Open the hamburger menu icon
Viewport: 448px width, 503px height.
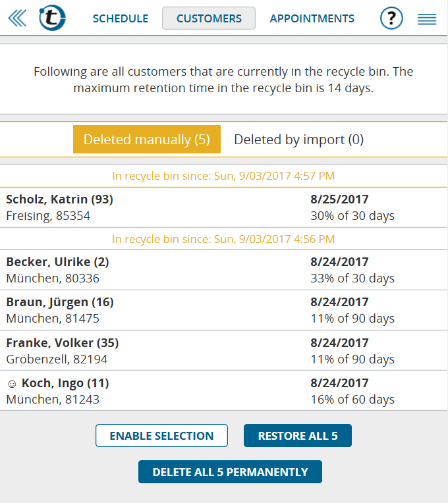tap(427, 19)
